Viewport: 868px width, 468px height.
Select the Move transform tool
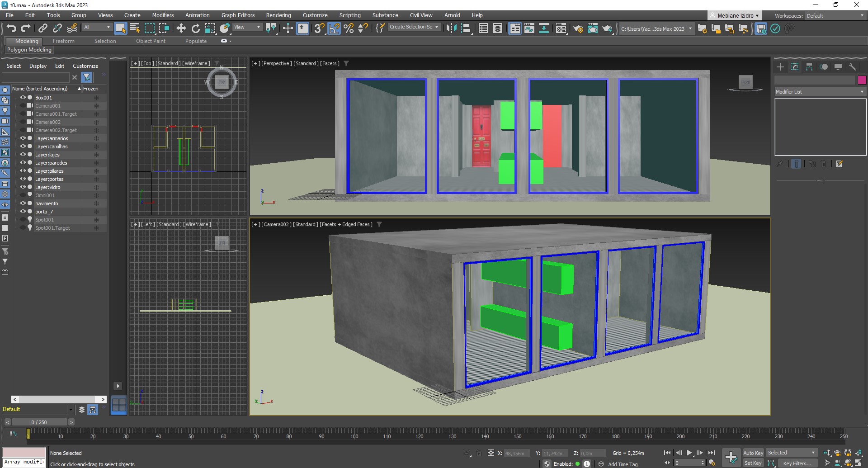(x=181, y=28)
